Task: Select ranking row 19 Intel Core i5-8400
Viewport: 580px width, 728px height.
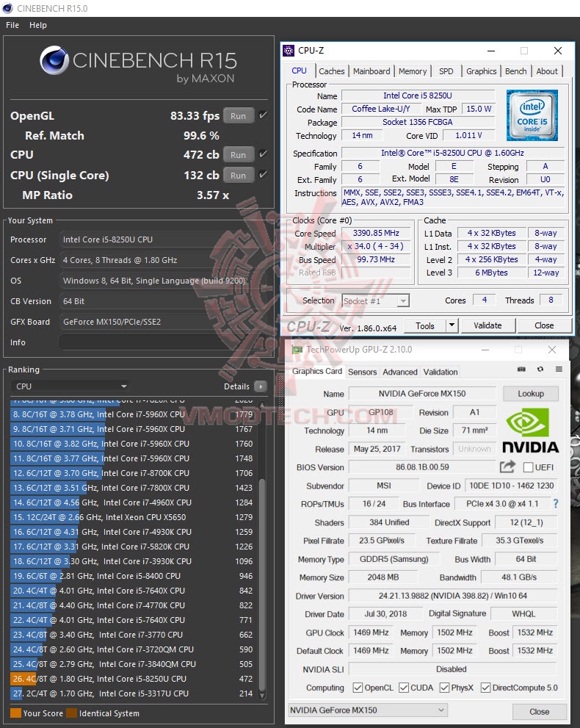Action: point(134,576)
